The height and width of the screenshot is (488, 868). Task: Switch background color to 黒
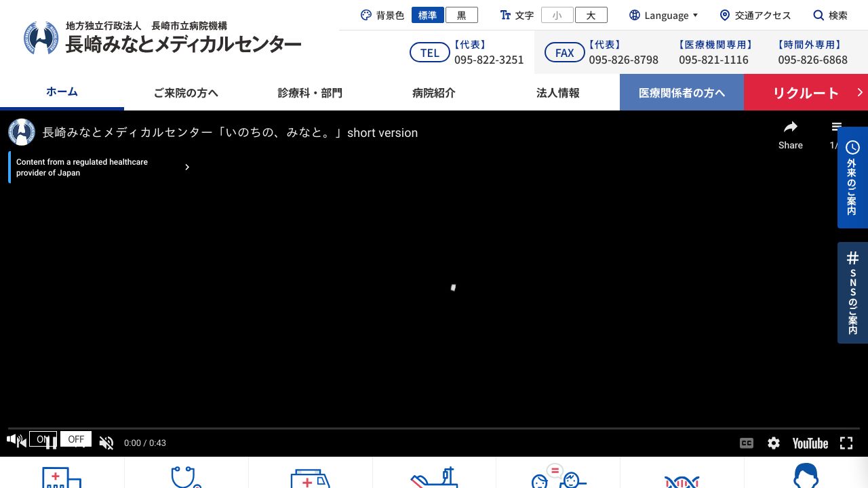(462, 15)
